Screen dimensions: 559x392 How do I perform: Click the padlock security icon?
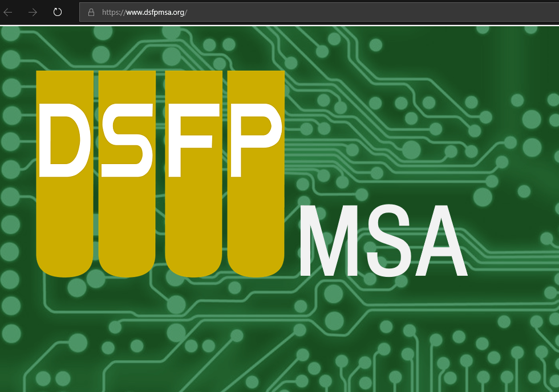click(x=91, y=12)
